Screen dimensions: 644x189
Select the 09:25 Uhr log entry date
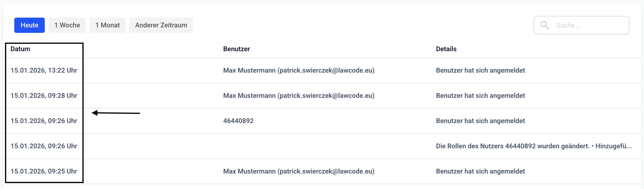tap(44, 171)
